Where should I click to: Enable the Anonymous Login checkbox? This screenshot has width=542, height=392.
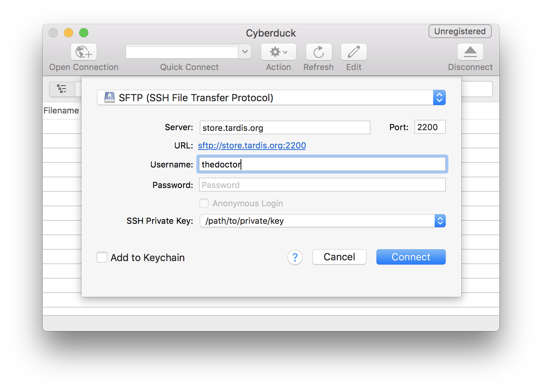(x=204, y=203)
